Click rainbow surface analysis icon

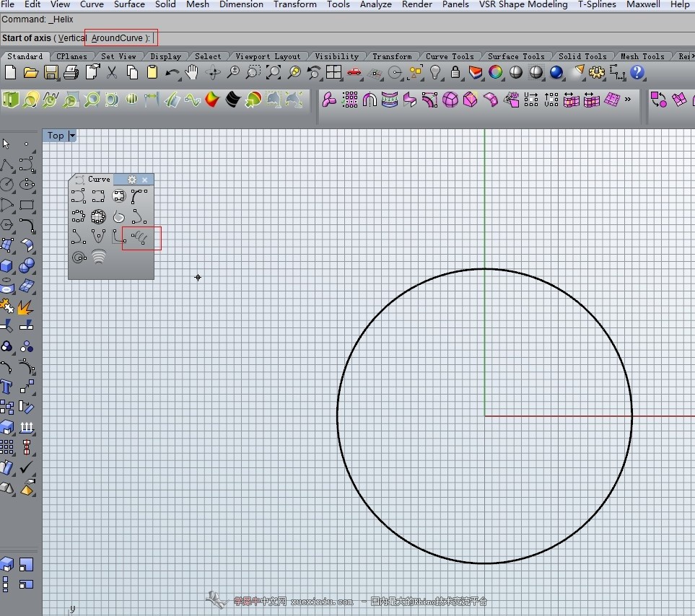tap(212, 100)
